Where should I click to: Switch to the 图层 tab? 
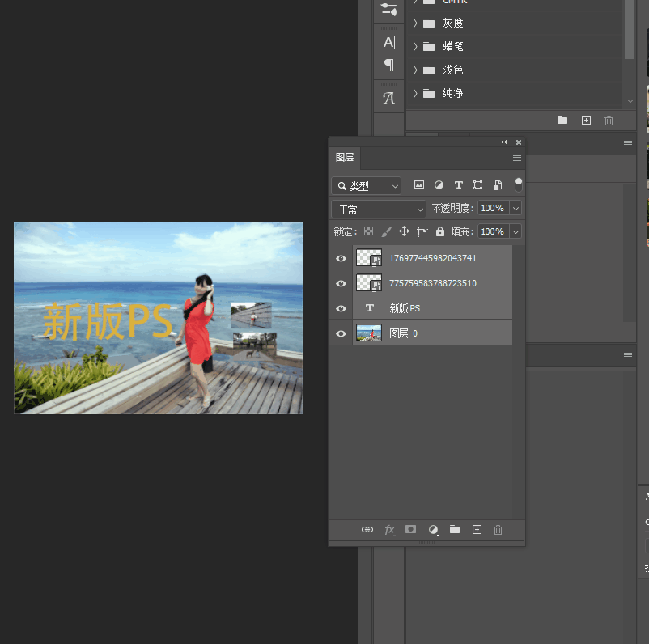[x=345, y=158]
